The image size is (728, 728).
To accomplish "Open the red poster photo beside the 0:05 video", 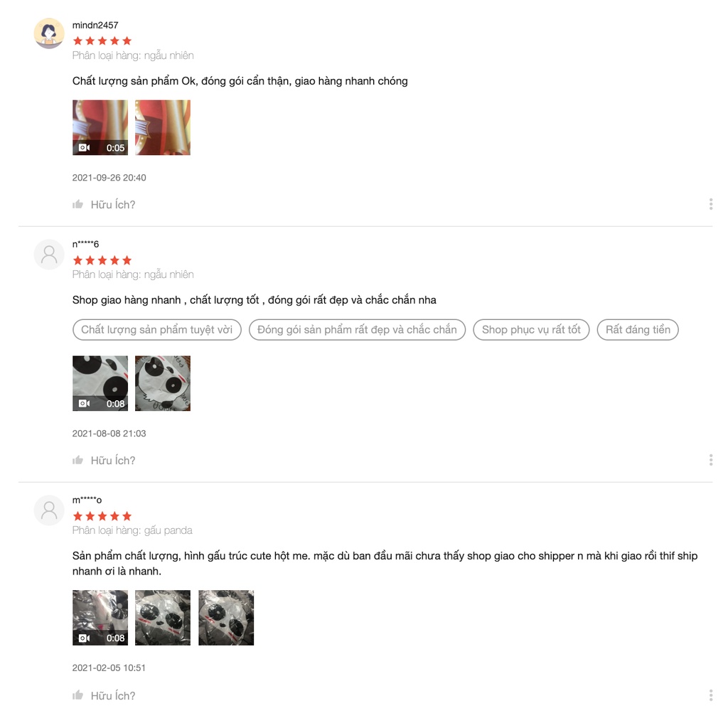I will point(163,128).
